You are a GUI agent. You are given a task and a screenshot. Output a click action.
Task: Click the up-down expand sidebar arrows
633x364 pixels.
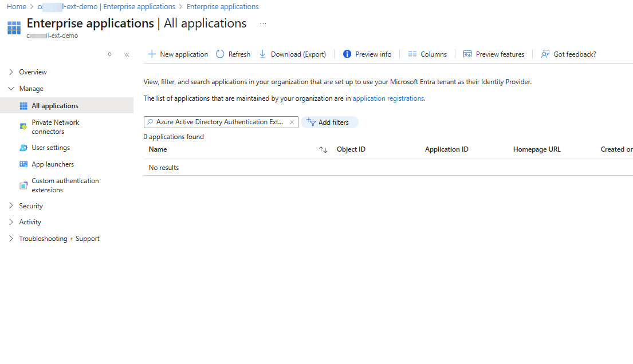109,54
